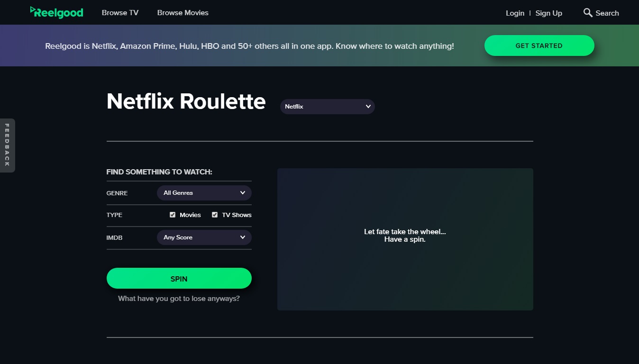
Task: Click the Netflix selector chevron arrow
Action: [368, 107]
